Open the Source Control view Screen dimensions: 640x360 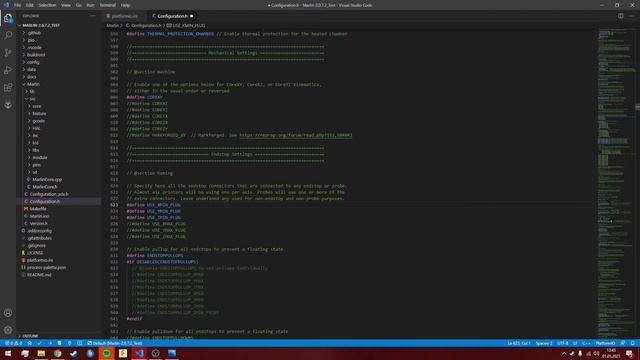(8, 53)
